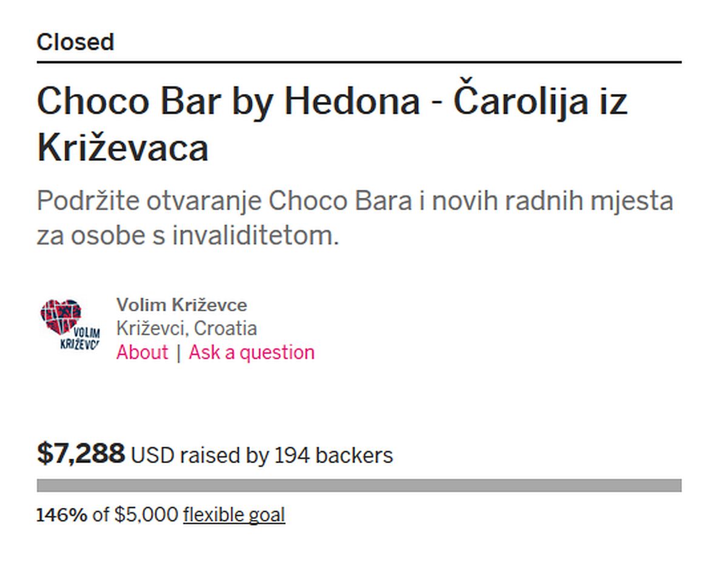
Task: Click the Volim Križevce heart logo
Action: pos(69,324)
